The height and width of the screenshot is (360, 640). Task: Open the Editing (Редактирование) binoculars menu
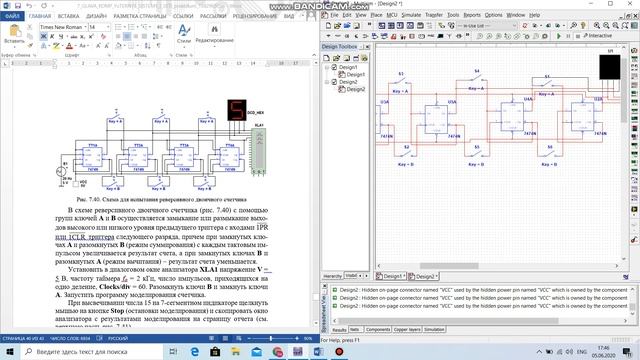pos(214,34)
